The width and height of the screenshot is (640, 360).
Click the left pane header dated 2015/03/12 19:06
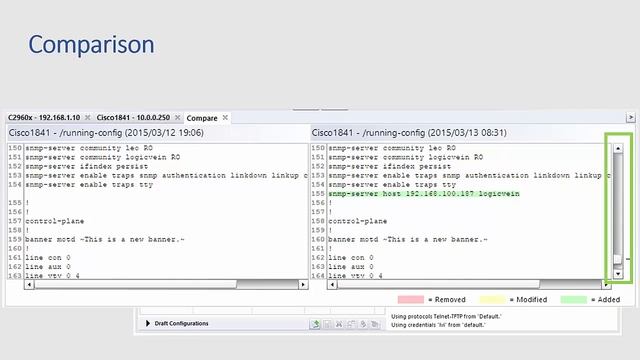[x=106, y=133]
